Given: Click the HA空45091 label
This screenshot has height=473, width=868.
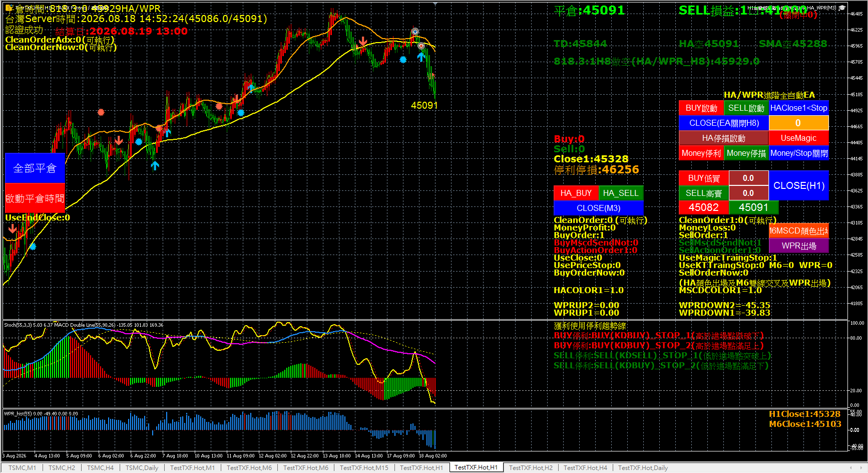Looking at the screenshot, I should 709,44.
